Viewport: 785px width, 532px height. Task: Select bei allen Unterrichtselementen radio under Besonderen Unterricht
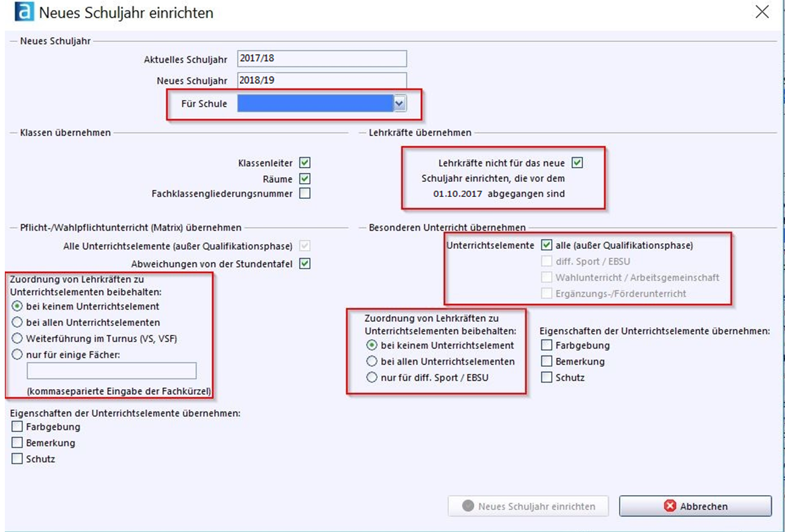(373, 361)
